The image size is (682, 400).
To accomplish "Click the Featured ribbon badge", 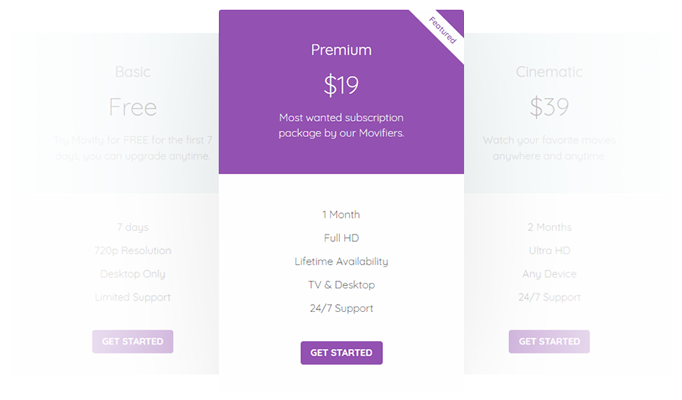I will point(442,30).
